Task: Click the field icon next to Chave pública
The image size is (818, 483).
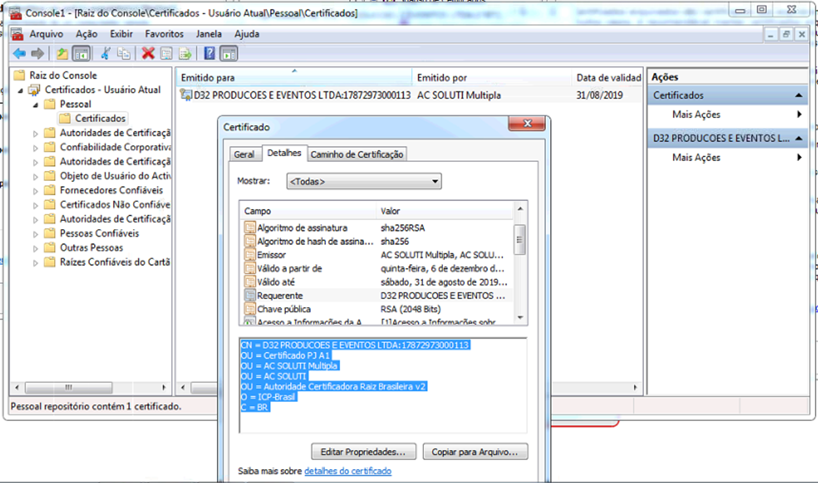Action: point(250,309)
